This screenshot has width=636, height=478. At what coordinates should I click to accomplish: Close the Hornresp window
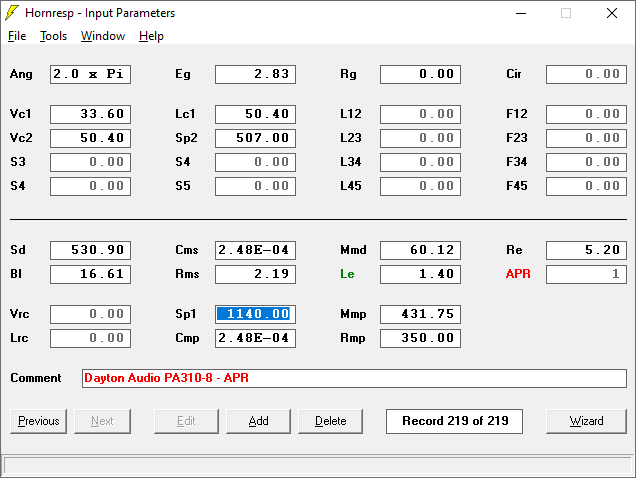click(612, 13)
